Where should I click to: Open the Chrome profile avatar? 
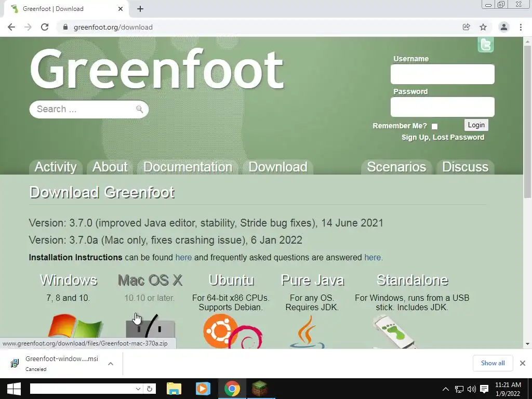click(504, 27)
